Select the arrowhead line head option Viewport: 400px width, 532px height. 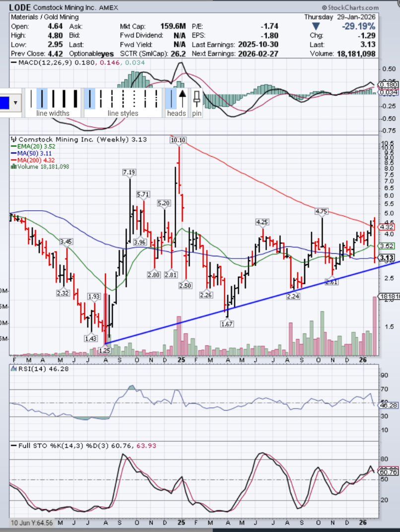click(x=182, y=99)
